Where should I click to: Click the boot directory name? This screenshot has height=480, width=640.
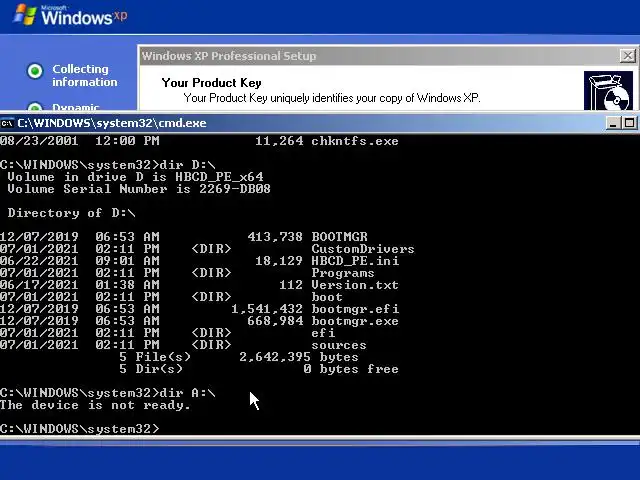[327, 297]
